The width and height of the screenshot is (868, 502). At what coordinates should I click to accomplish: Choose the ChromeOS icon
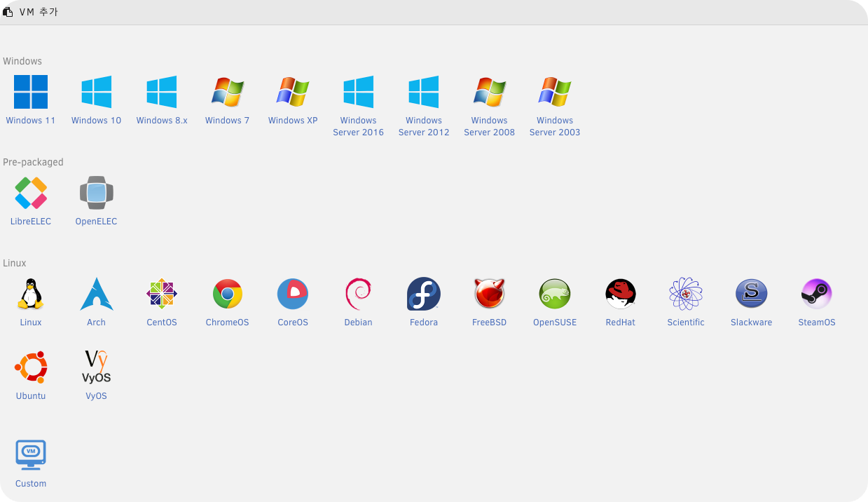[227, 294]
